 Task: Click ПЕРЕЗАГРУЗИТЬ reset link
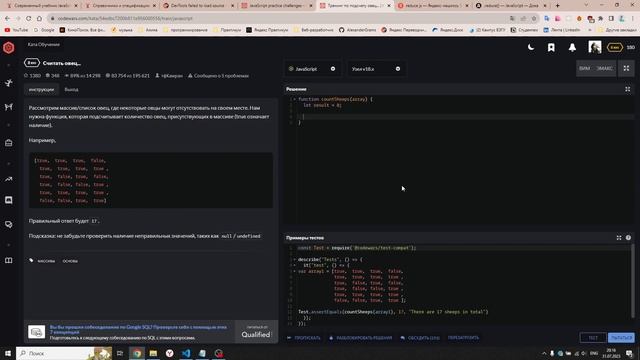click(x=463, y=338)
